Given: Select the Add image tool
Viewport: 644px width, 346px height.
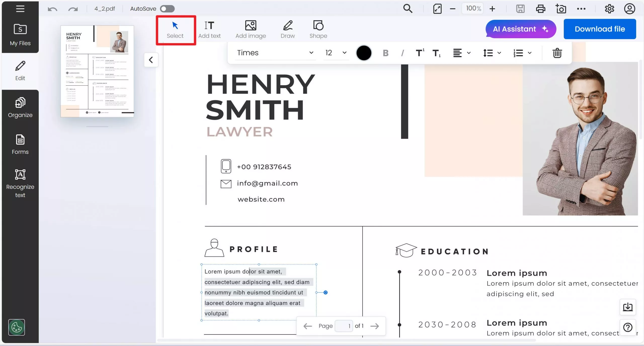Looking at the screenshot, I should click(250, 29).
